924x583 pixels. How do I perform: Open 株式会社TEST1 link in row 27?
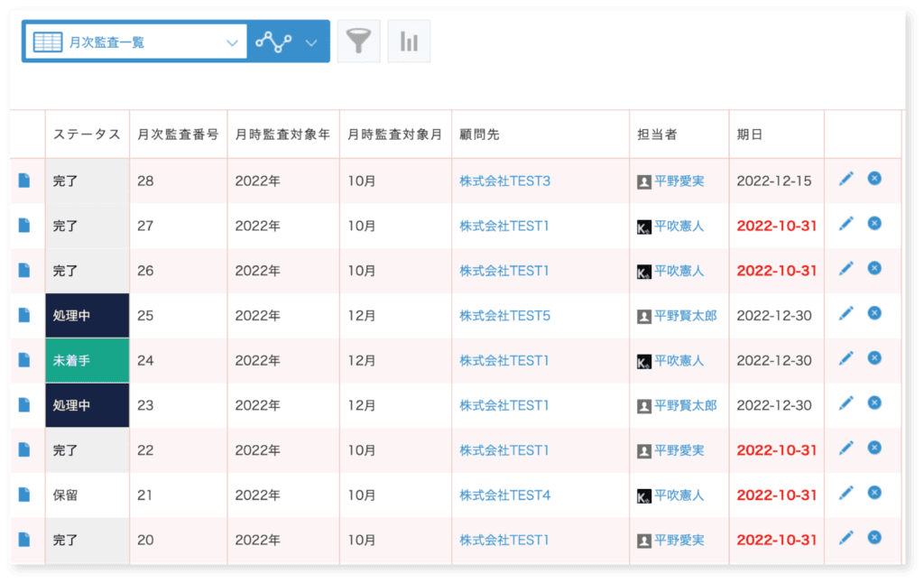504,226
